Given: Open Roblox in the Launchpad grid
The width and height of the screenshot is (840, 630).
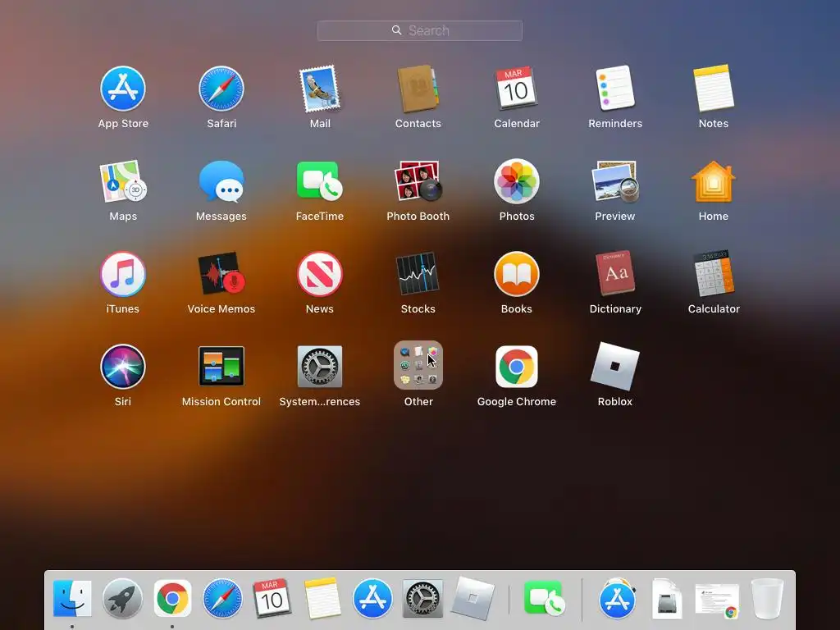Looking at the screenshot, I should pos(615,367).
